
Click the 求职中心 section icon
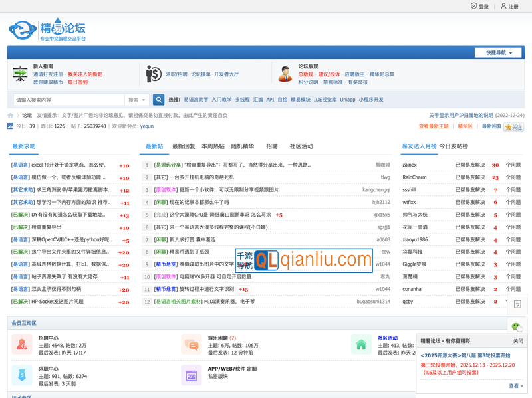(x=22, y=375)
